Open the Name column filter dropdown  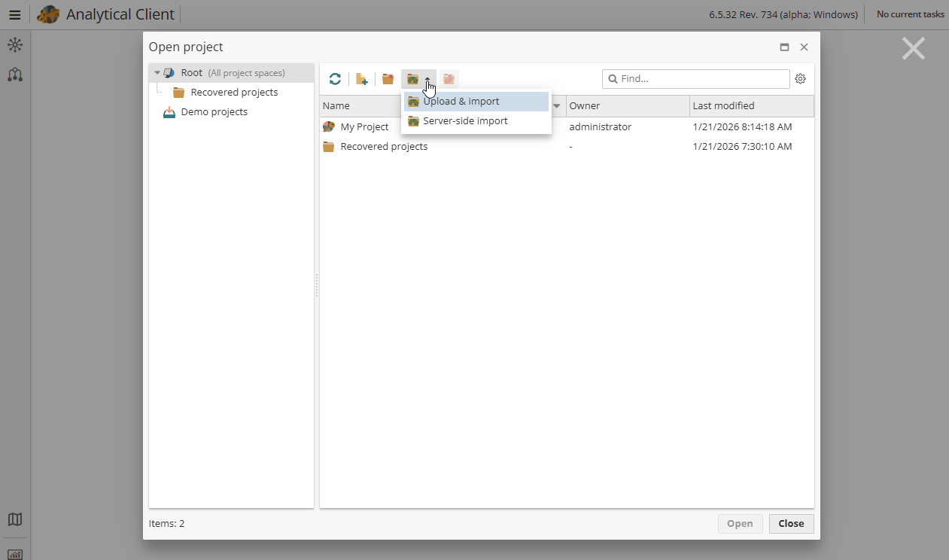pos(555,105)
